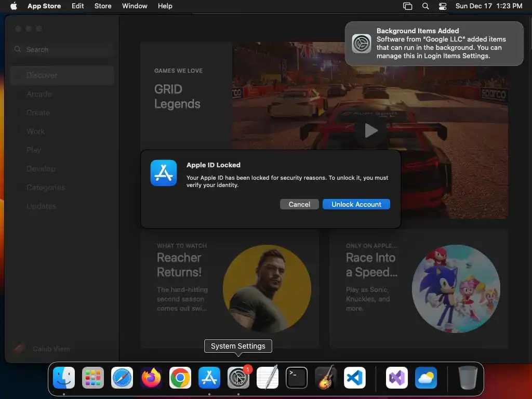The width and height of the screenshot is (532, 399).
Task: Click the search magnifier icon in sidebar
Action: click(x=18, y=49)
